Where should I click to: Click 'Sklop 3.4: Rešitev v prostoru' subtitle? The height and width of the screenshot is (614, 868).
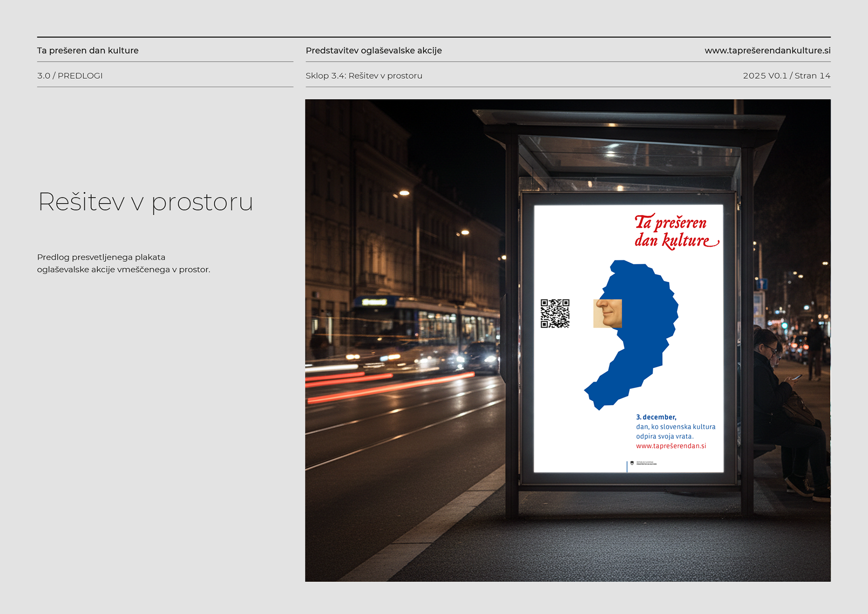pyautogui.click(x=363, y=76)
